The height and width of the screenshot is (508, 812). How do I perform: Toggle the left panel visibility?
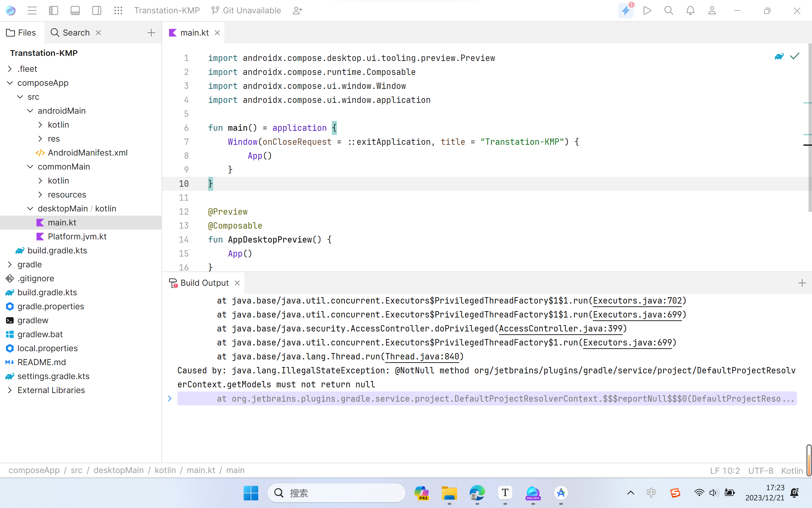coord(54,10)
